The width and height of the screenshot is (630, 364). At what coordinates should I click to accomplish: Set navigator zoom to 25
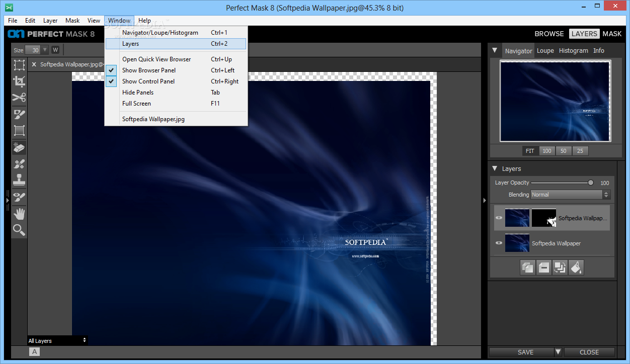pos(580,151)
